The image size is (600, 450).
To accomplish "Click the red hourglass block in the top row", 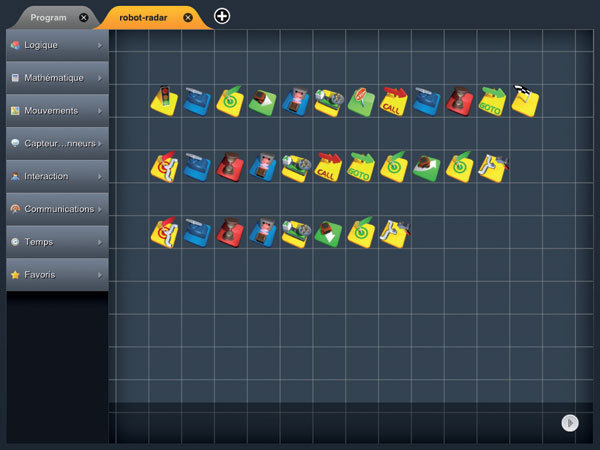I will pos(459,102).
